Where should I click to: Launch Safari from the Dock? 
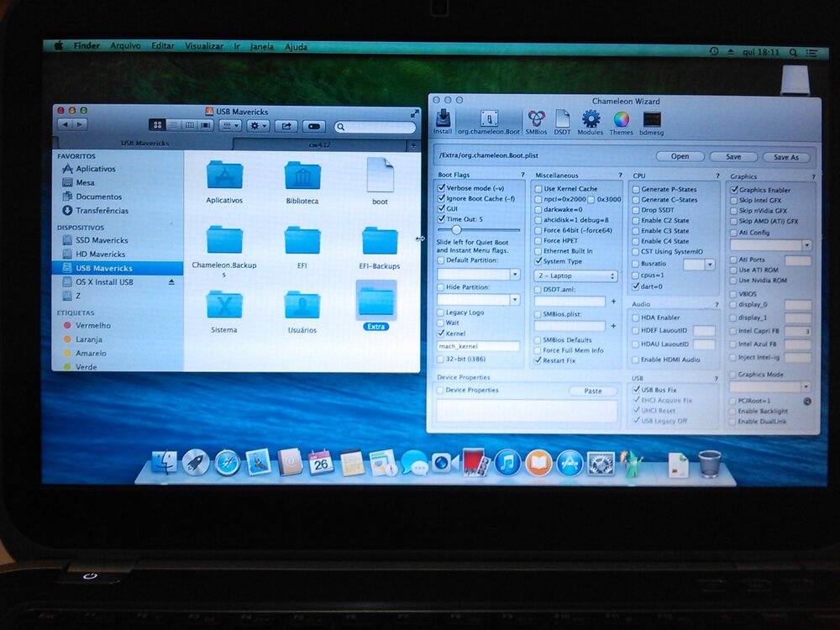(x=227, y=462)
